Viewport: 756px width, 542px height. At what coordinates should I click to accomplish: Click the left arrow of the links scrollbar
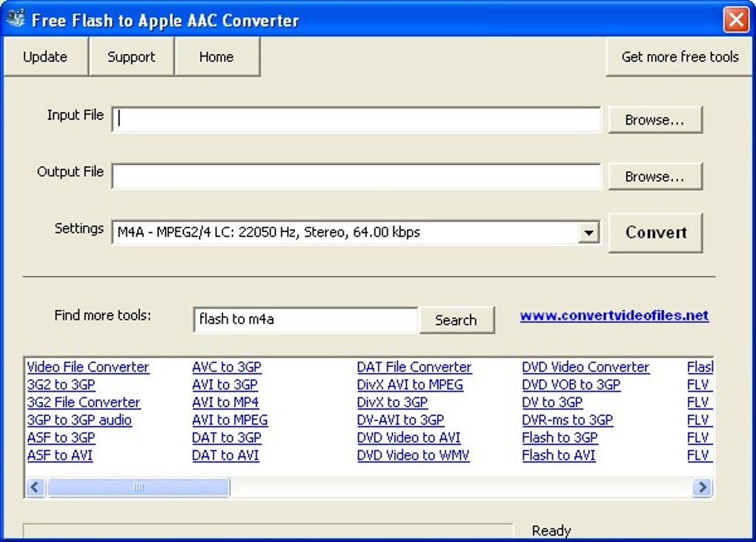35,487
